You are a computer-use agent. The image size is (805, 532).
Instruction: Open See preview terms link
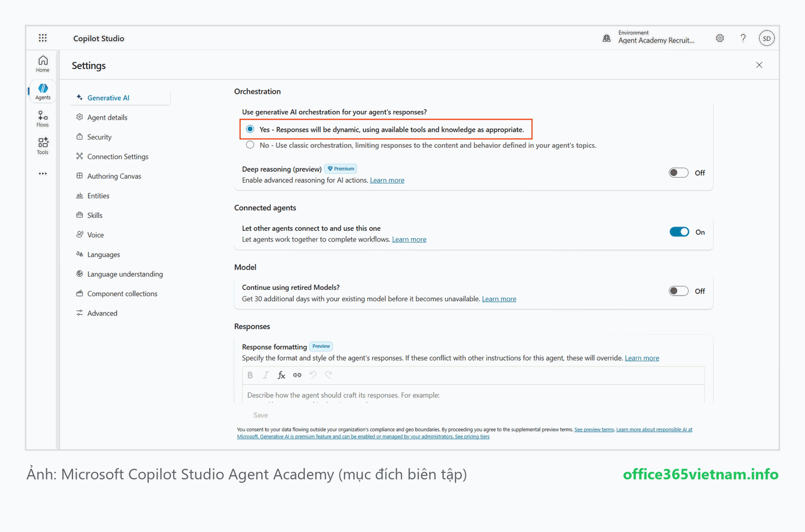(594, 430)
